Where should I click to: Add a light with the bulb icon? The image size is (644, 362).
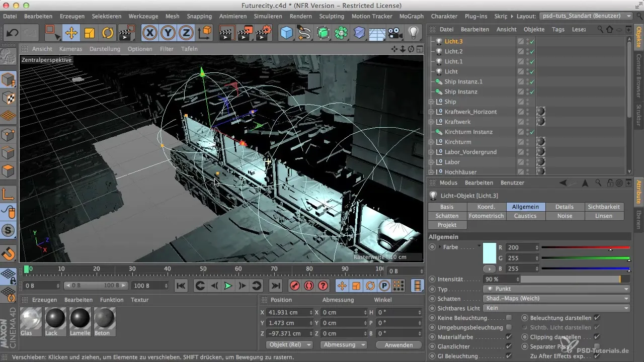[414, 33]
